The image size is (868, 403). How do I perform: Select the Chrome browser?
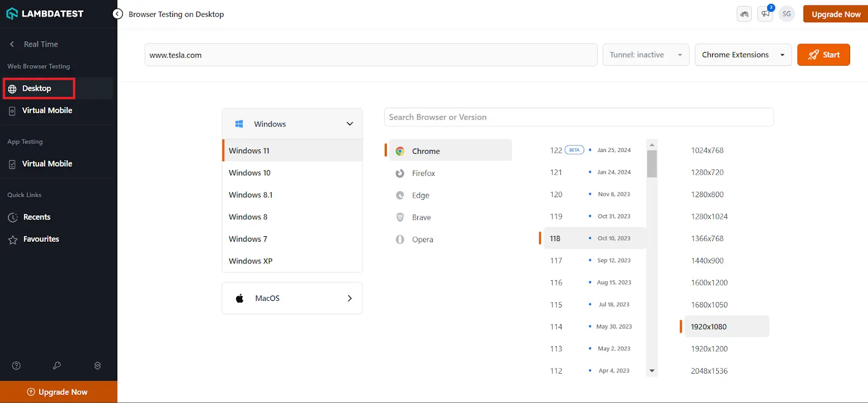click(x=450, y=151)
